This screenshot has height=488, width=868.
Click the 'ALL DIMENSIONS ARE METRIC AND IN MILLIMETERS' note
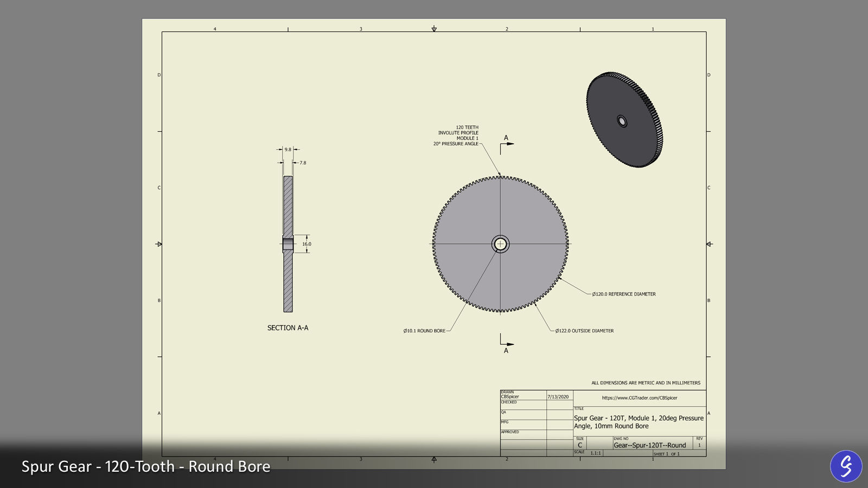click(646, 383)
